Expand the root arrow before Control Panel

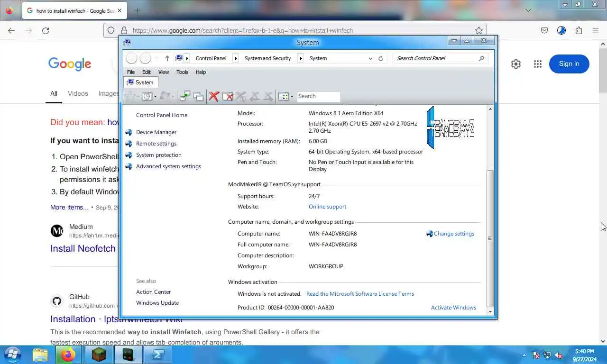point(187,58)
